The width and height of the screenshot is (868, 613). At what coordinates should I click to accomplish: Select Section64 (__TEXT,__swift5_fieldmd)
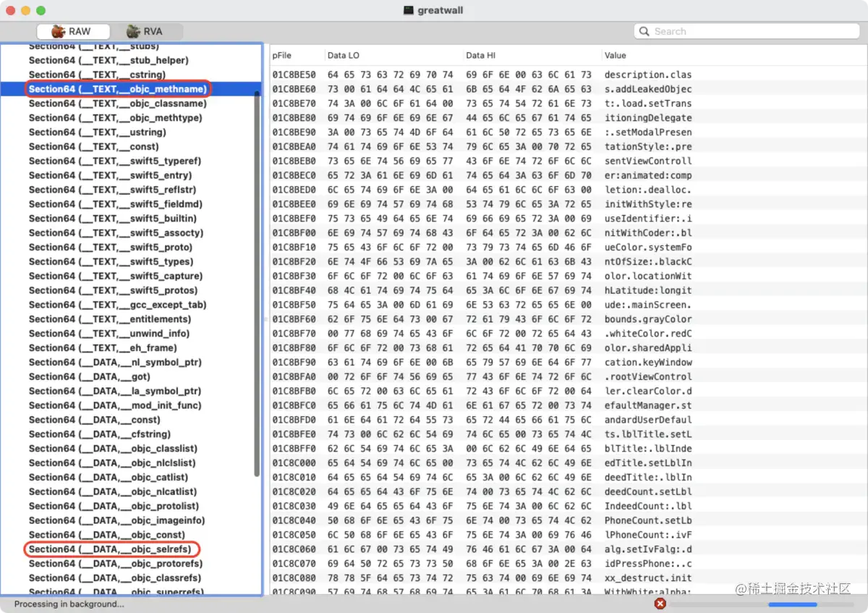point(116,204)
